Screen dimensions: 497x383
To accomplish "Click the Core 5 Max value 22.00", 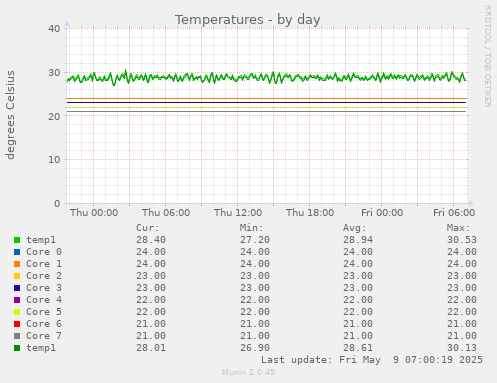I will click(x=462, y=312).
